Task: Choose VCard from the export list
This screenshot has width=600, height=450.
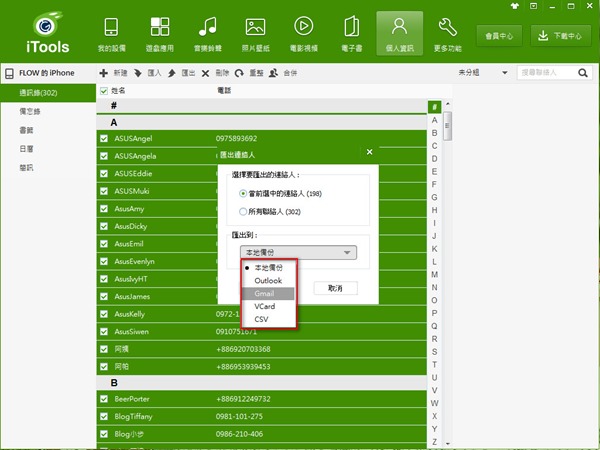Action: point(268,307)
